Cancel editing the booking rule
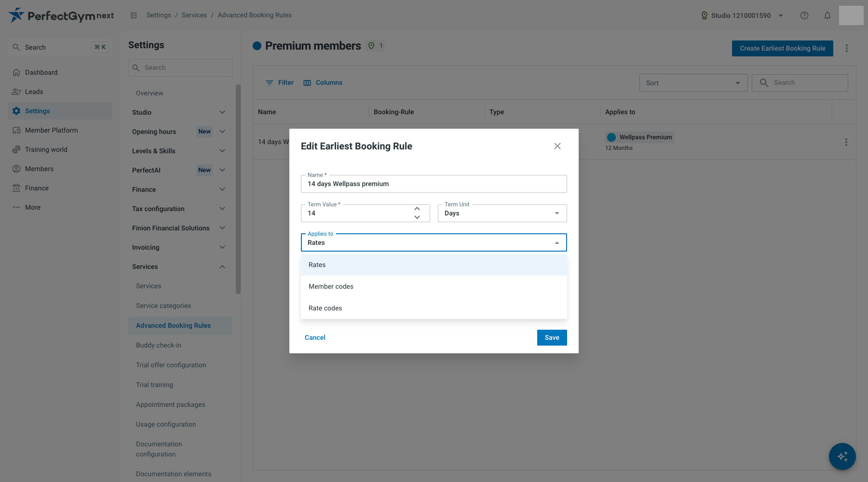 coord(315,337)
